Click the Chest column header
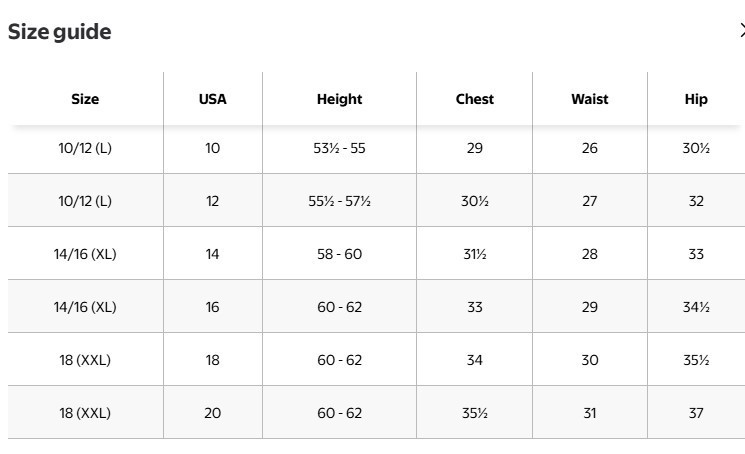Image resolution: width=745 pixels, height=454 pixels. (475, 99)
